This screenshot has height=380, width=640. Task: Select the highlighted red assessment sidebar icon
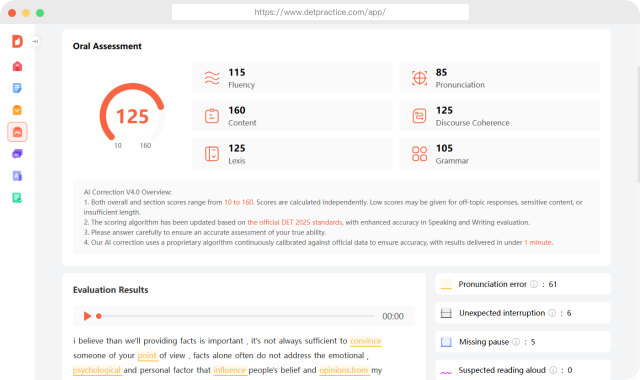tap(17, 132)
